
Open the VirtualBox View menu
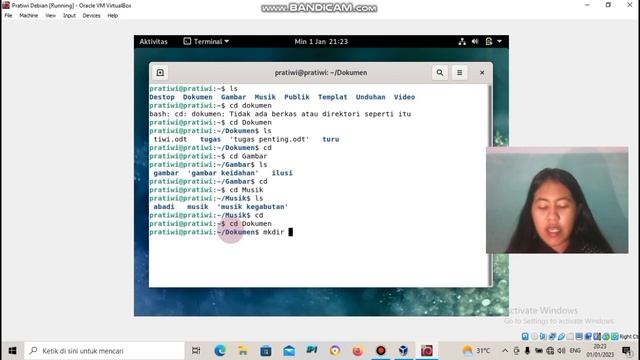coord(51,16)
